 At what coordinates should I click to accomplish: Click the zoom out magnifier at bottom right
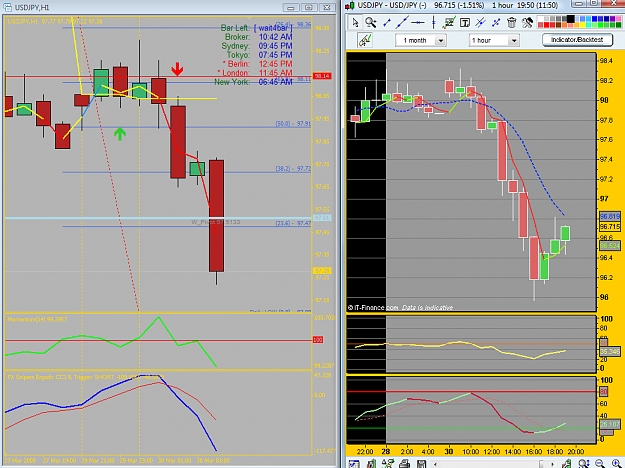(x=600, y=464)
